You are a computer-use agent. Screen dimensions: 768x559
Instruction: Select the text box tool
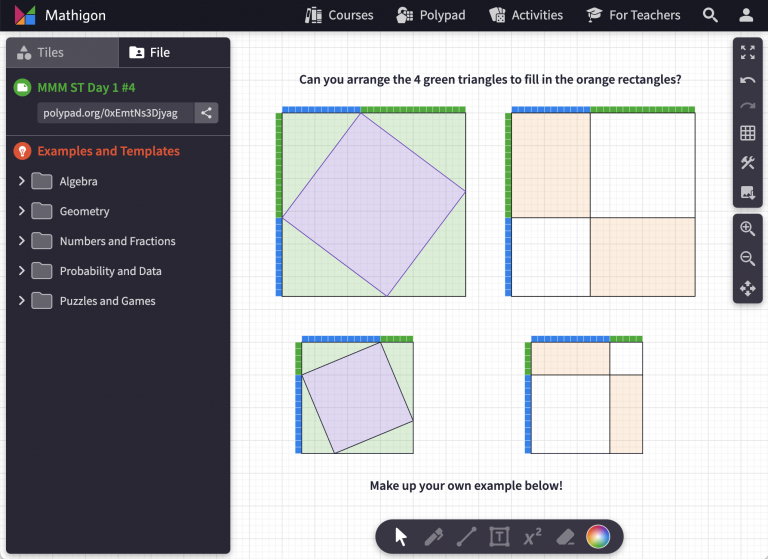click(500, 537)
